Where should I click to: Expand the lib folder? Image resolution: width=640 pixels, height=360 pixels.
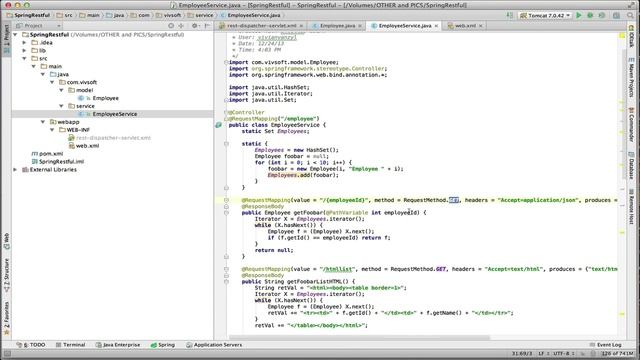pos(24,51)
